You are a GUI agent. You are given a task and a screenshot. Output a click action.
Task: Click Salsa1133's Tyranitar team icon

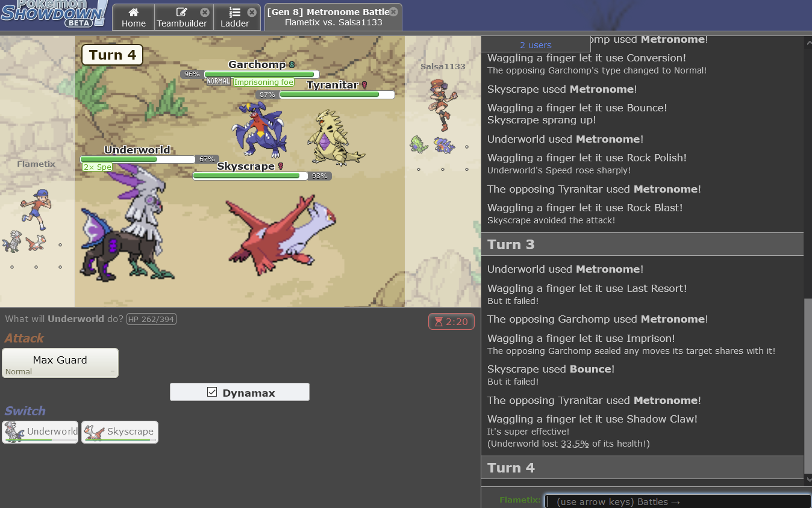pos(419,144)
